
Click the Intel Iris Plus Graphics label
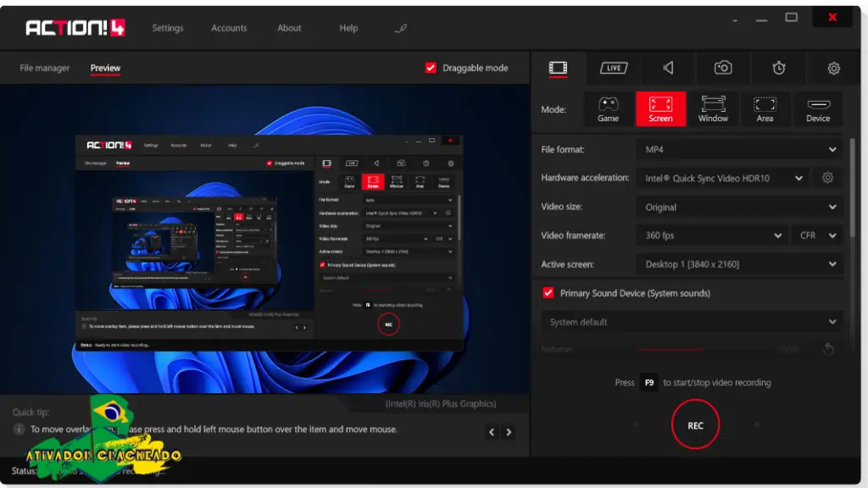[441, 404]
